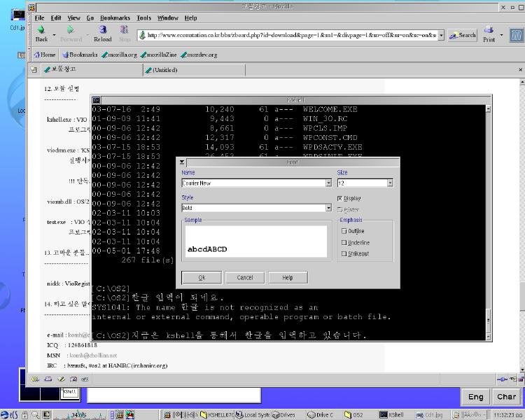Open the Back button history dropdown arrow
Screen dimensions: 525x420
coord(54,34)
